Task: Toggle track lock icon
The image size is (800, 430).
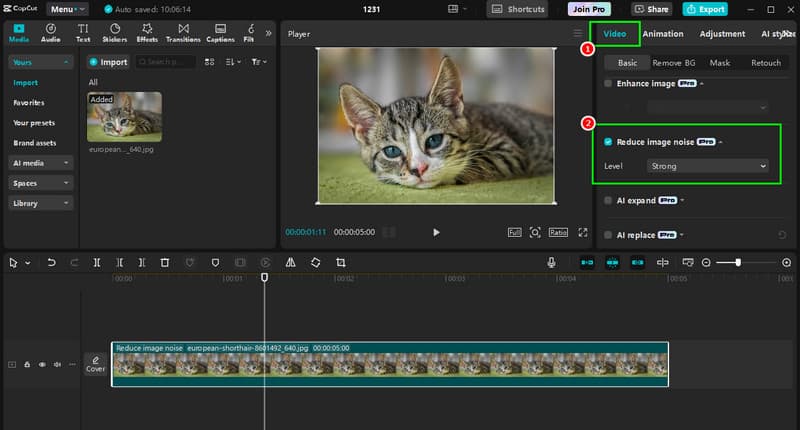Action: coord(27,364)
